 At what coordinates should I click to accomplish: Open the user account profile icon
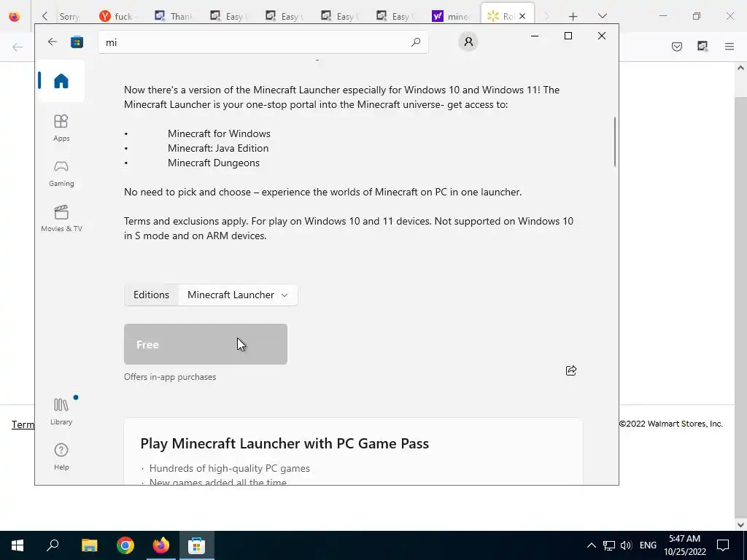click(468, 42)
